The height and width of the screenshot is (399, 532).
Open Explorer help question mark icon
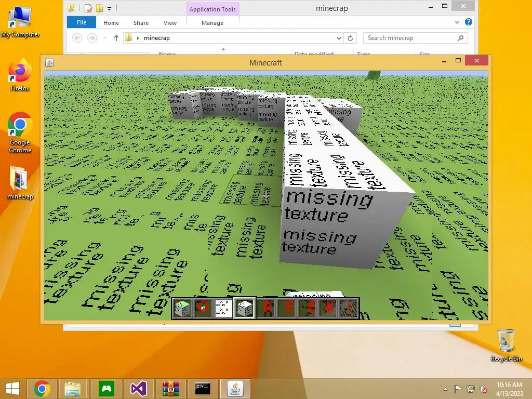pyautogui.click(x=469, y=22)
